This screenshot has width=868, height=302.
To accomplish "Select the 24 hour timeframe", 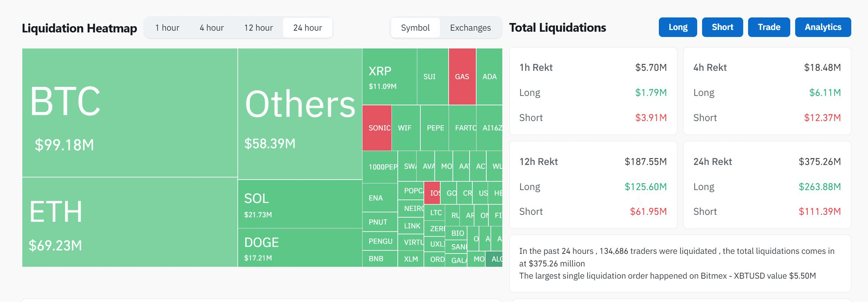I will click(307, 28).
